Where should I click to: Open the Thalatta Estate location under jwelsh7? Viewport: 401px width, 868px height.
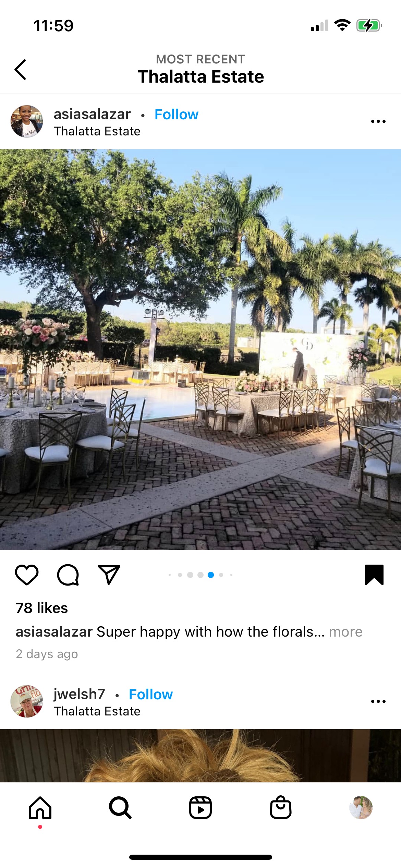point(97,711)
